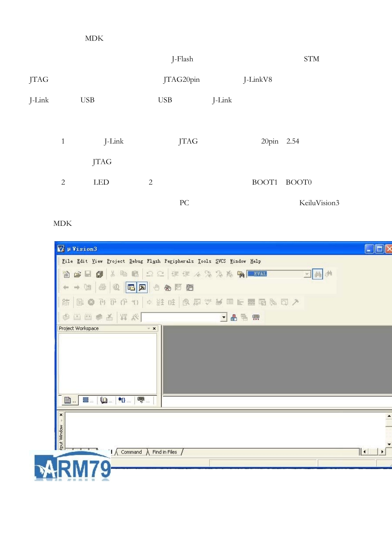Viewport: 392px width, 555px height.
Task: Select the Command tab in Output Window
Action: [x=131, y=452]
